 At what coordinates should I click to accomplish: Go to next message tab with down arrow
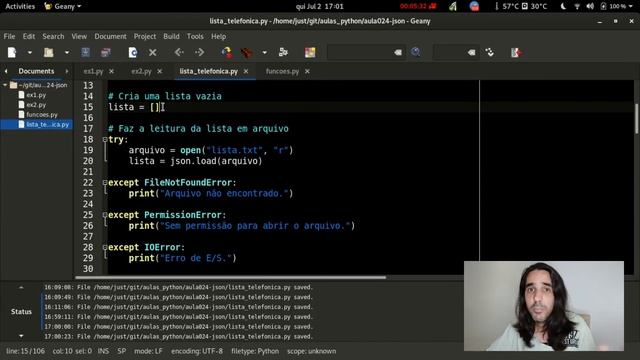click(x=21, y=336)
